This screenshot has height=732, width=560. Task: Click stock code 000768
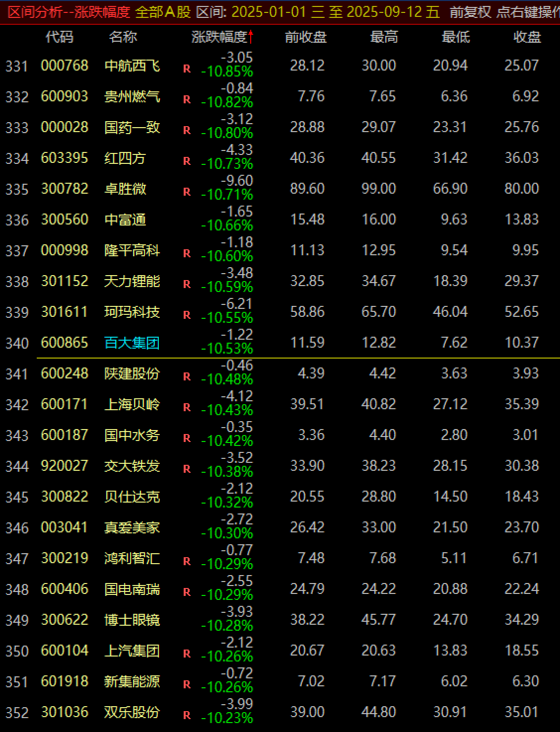[x=65, y=66]
